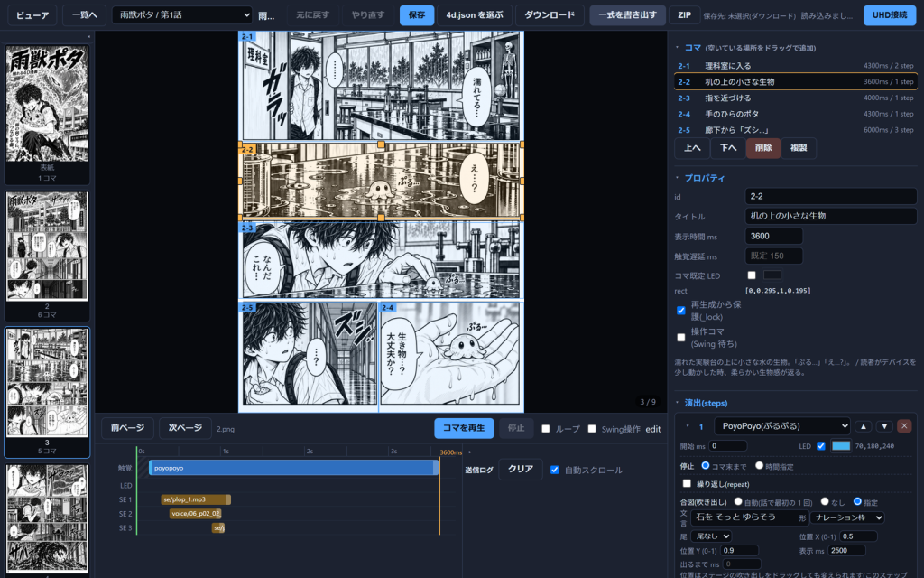Open the 表紙 cover page thumbnail
This screenshot has height=578, width=924.
click(x=47, y=115)
